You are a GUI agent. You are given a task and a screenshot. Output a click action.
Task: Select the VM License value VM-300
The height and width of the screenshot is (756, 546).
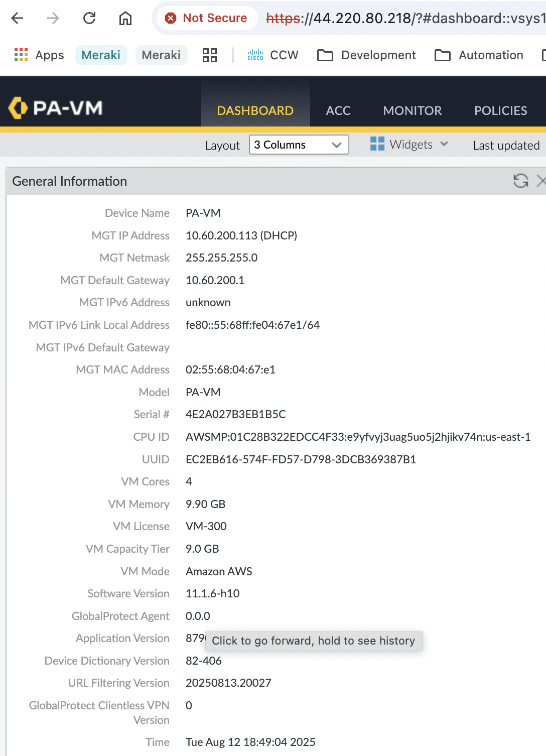click(206, 526)
